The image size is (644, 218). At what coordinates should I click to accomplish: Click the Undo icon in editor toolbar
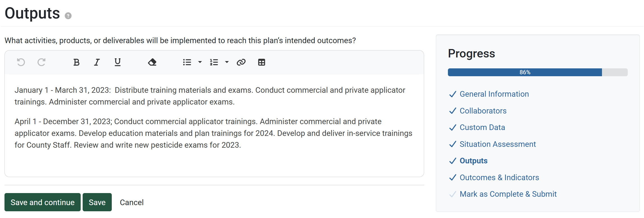point(21,62)
